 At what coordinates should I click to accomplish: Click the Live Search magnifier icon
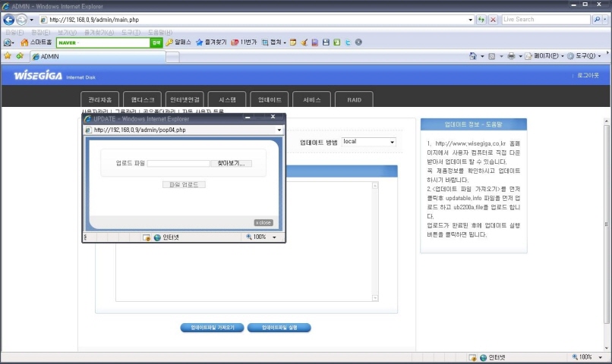598,19
